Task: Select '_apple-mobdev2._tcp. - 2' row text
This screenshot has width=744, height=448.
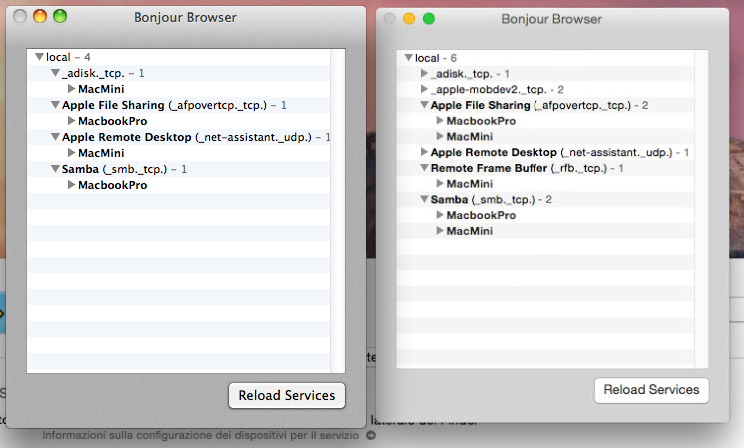Action: coord(497,89)
